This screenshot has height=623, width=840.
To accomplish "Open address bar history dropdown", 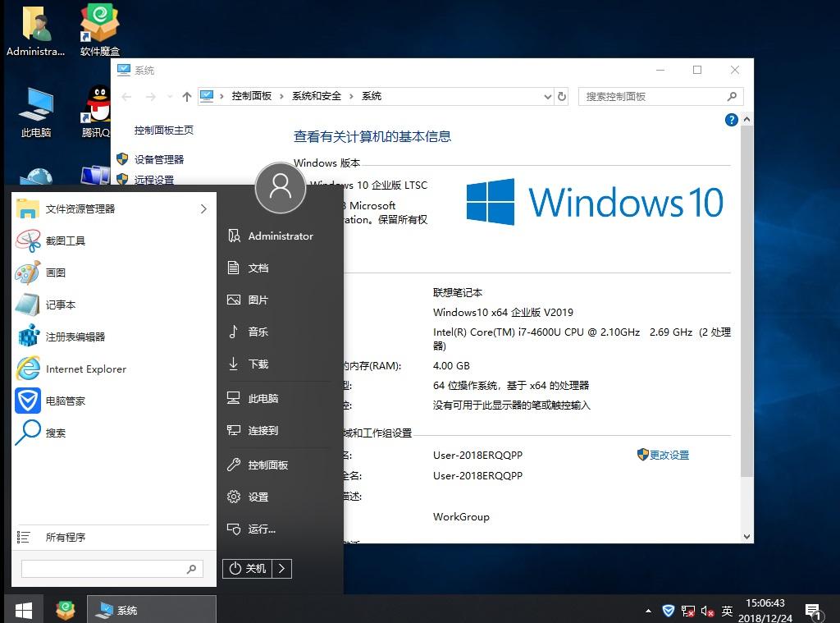I will tap(548, 97).
